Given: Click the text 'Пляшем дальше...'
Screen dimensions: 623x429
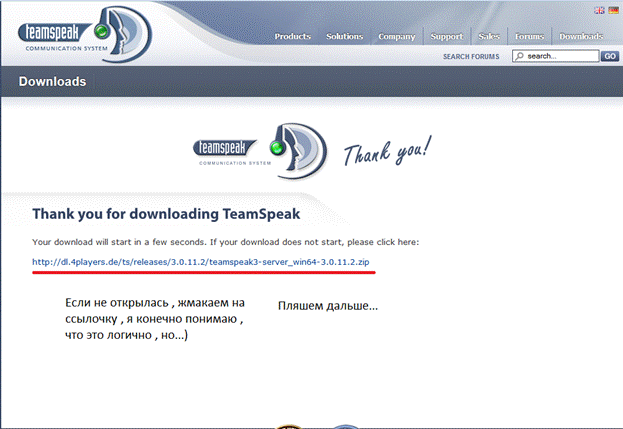Looking at the screenshot, I should pos(328,306).
